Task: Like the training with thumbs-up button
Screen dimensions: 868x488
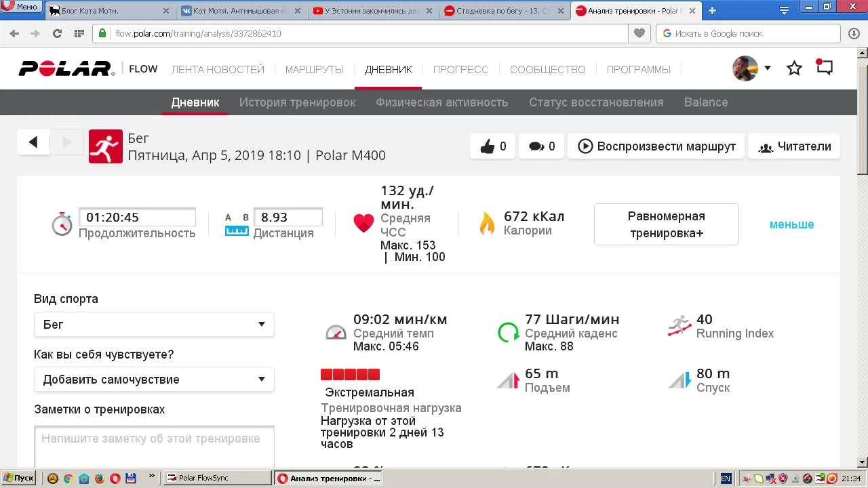Action: point(493,146)
